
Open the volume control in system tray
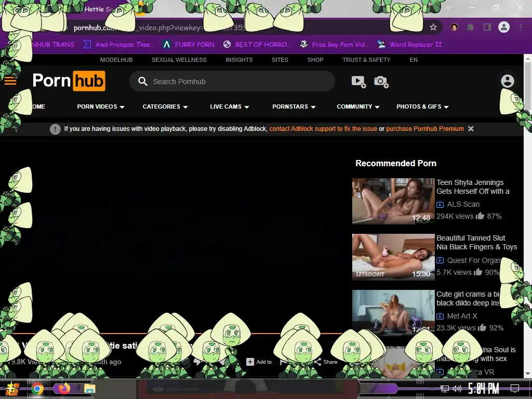point(457,389)
